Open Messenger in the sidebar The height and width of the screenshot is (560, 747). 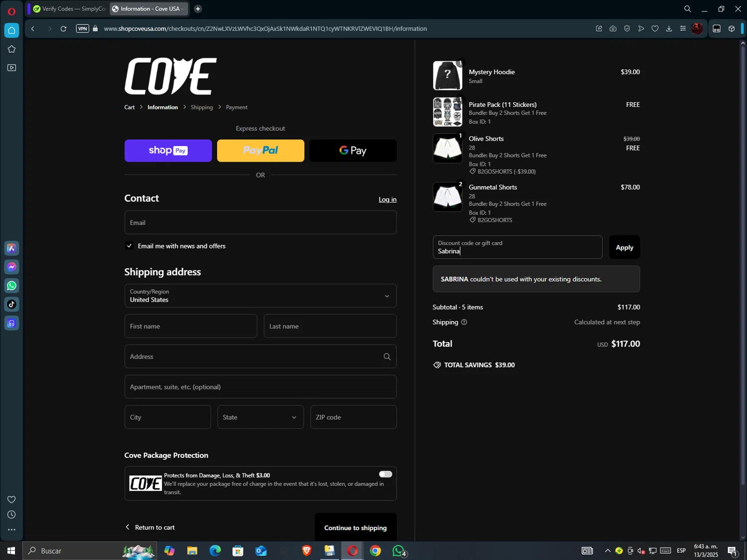pos(11,267)
